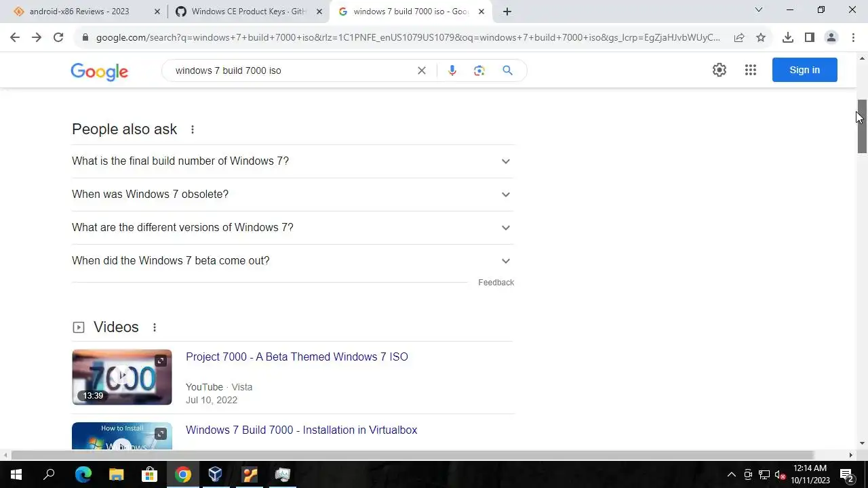Open Google quick settings gear
Viewport: 868px width, 488px height.
[x=719, y=70]
